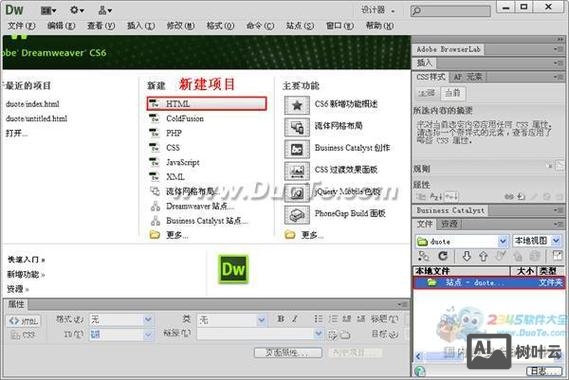Open the 链接 link field dropdown arrow
This screenshot has height=380, width=569.
[x=318, y=334]
